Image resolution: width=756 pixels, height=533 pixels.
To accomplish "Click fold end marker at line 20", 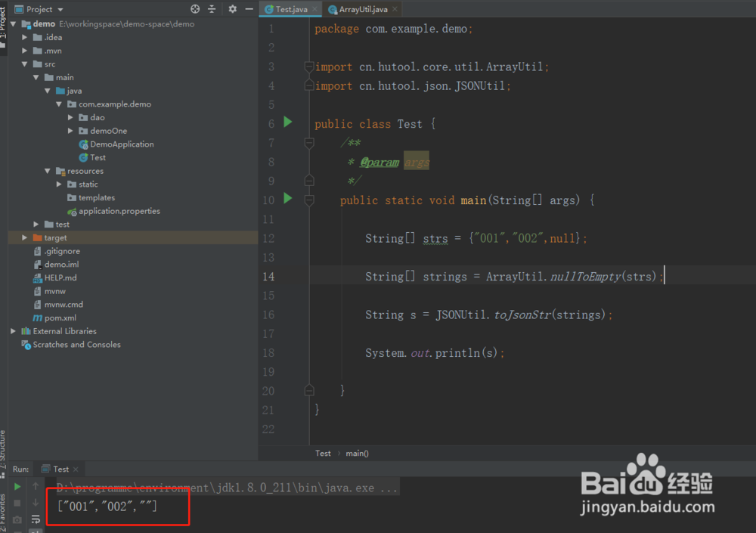I will tap(309, 390).
